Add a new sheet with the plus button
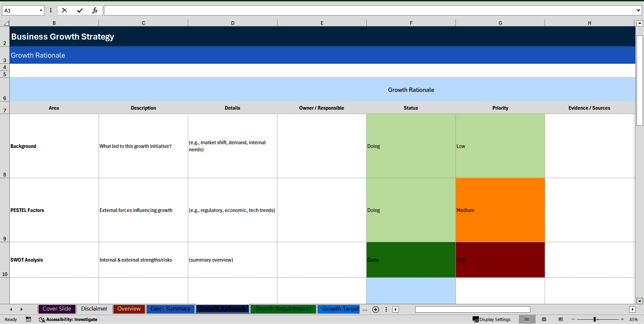Viewport: 644px width, 324px height. click(376, 310)
